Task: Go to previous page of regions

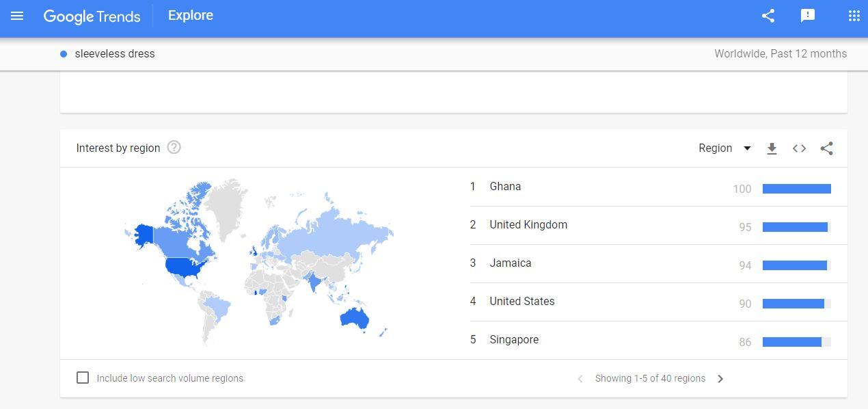Action: pos(580,378)
